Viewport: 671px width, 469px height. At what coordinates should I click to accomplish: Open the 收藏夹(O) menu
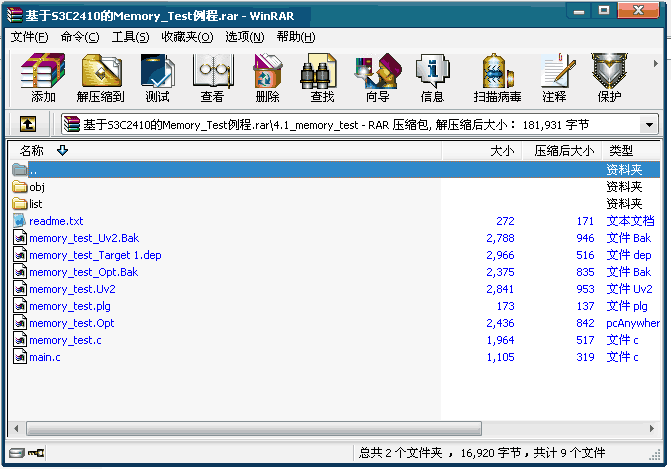(x=187, y=37)
